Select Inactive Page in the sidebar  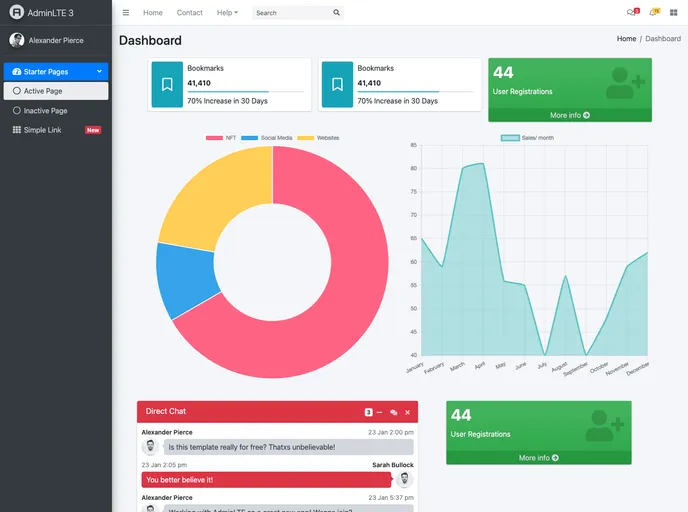coord(45,111)
